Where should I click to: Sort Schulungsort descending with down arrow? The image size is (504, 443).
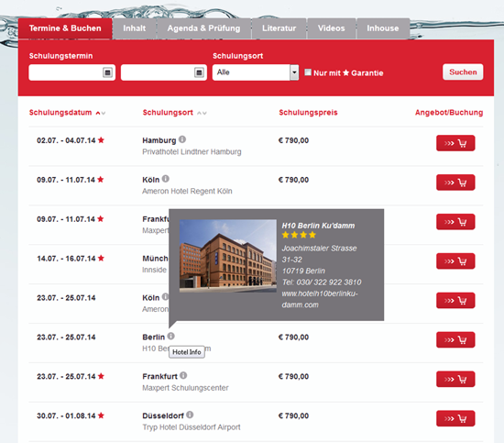point(204,113)
